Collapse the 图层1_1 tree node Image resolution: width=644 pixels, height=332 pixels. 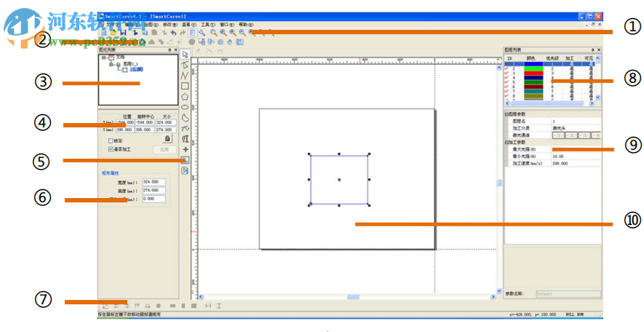(111, 64)
